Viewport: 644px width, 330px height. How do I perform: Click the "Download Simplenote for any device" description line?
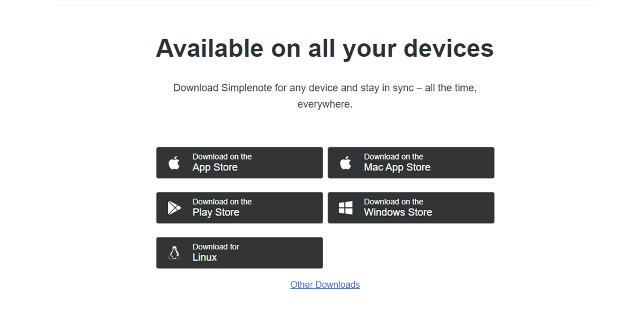pos(325,88)
